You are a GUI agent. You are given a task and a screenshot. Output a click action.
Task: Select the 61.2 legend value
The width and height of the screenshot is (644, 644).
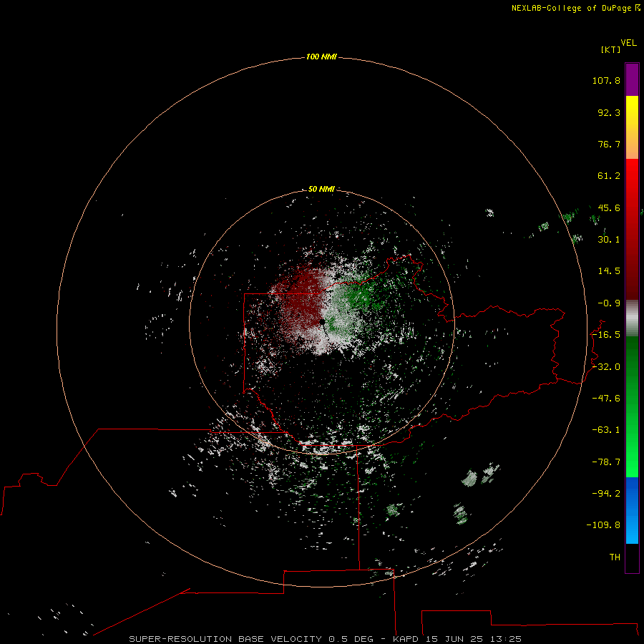tap(609, 176)
